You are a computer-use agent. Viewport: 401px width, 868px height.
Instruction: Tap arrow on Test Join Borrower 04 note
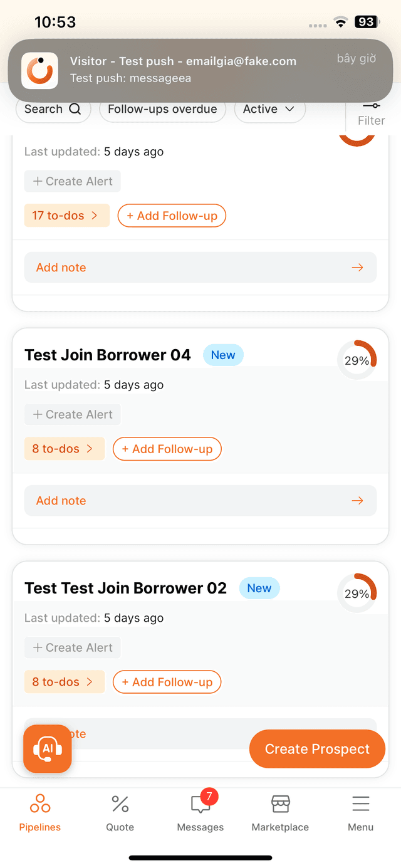point(357,501)
